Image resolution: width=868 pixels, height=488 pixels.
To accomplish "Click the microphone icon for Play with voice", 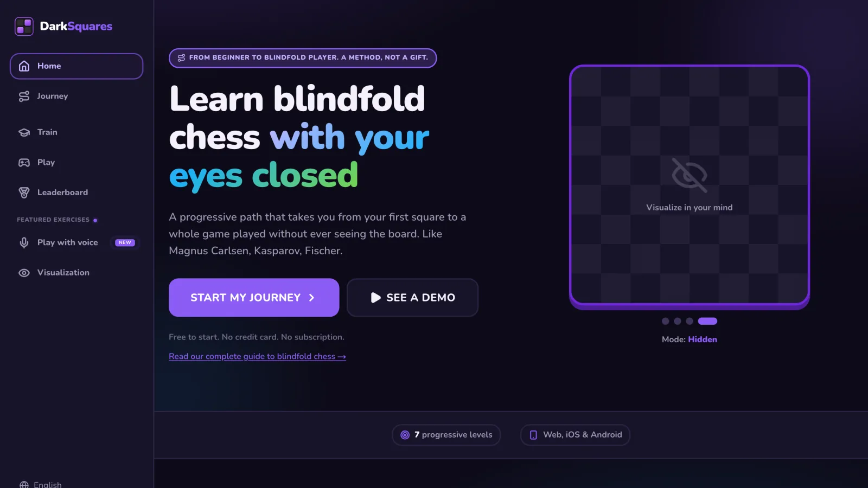I will [x=24, y=243].
